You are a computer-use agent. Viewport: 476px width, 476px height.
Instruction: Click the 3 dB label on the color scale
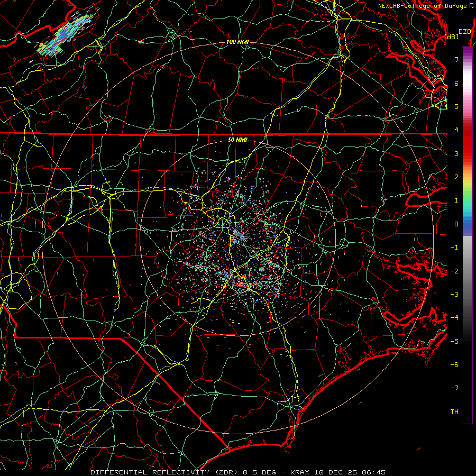456,153
